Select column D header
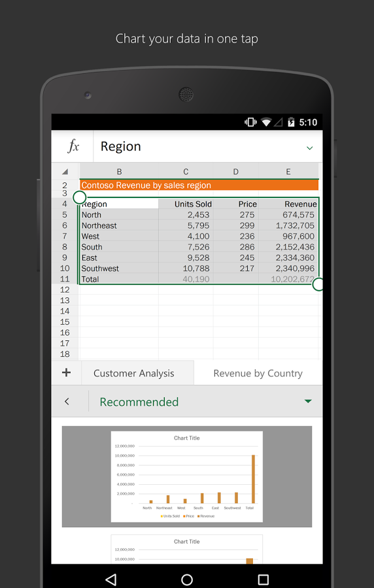Viewport: 374px width, 588px height. [235, 172]
